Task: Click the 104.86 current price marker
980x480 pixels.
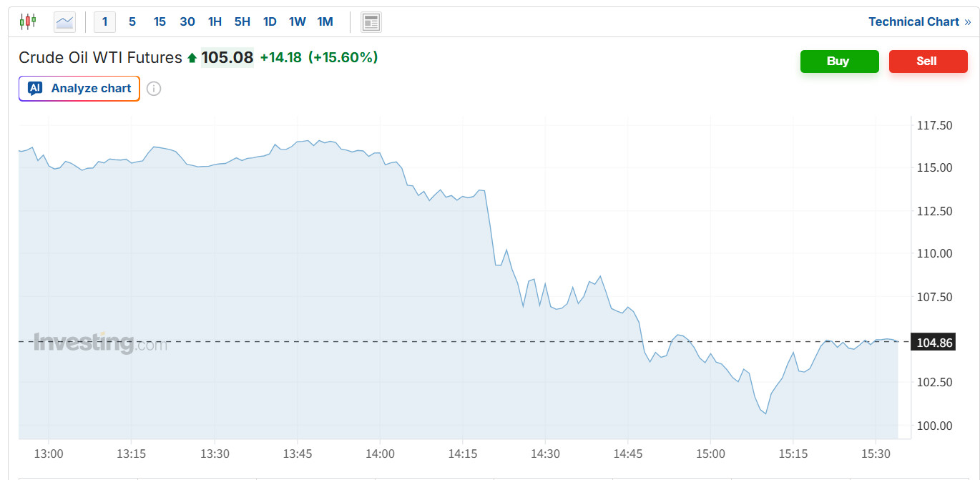Action: [x=935, y=343]
